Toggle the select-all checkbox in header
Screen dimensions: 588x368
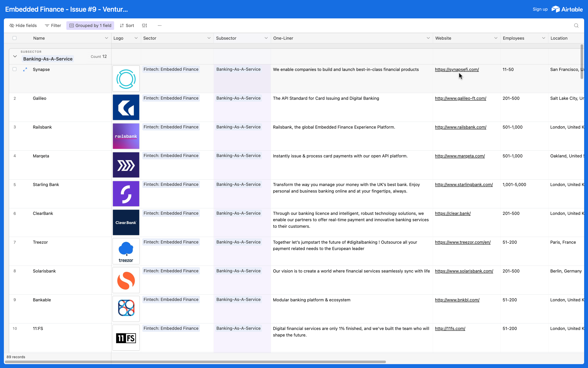click(x=14, y=38)
